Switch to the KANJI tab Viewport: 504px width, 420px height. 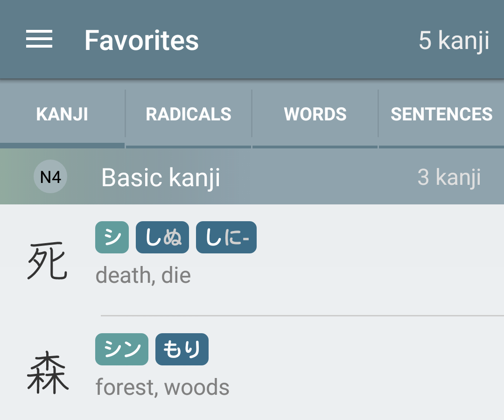point(62,114)
